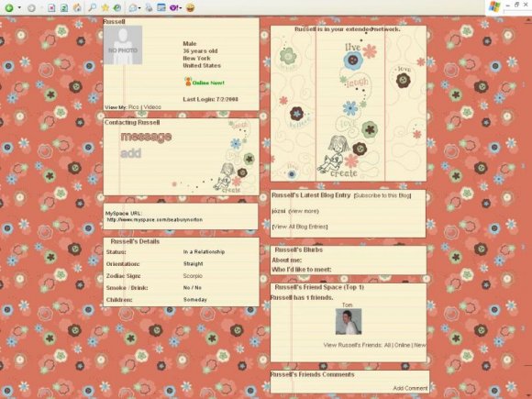Image resolution: width=532 pixels, height=399 pixels.
Task: Click the 'Scorpio' zodiac sign link
Action: point(193,276)
